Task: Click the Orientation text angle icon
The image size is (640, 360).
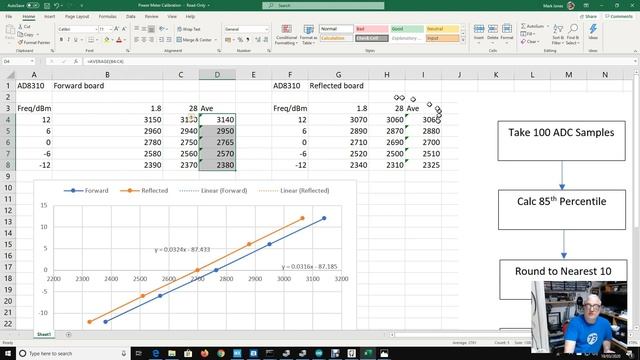Action: pyautogui.click(x=162, y=29)
